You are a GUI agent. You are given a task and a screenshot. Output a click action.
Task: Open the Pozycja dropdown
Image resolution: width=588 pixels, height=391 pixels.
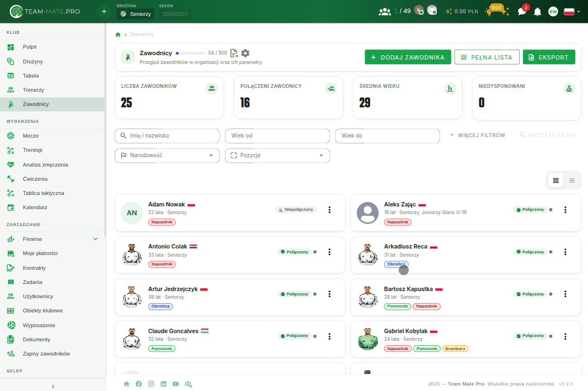(277, 155)
